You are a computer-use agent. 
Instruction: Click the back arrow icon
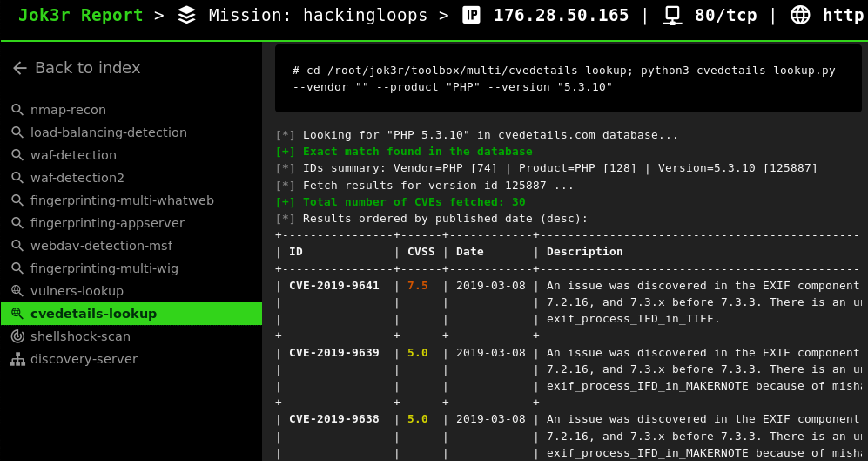point(20,68)
